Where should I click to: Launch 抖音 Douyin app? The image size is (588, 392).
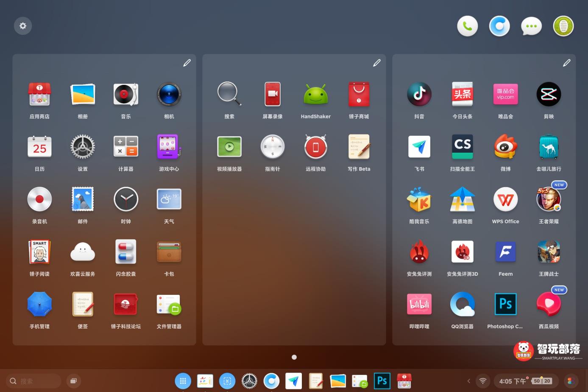(x=419, y=94)
